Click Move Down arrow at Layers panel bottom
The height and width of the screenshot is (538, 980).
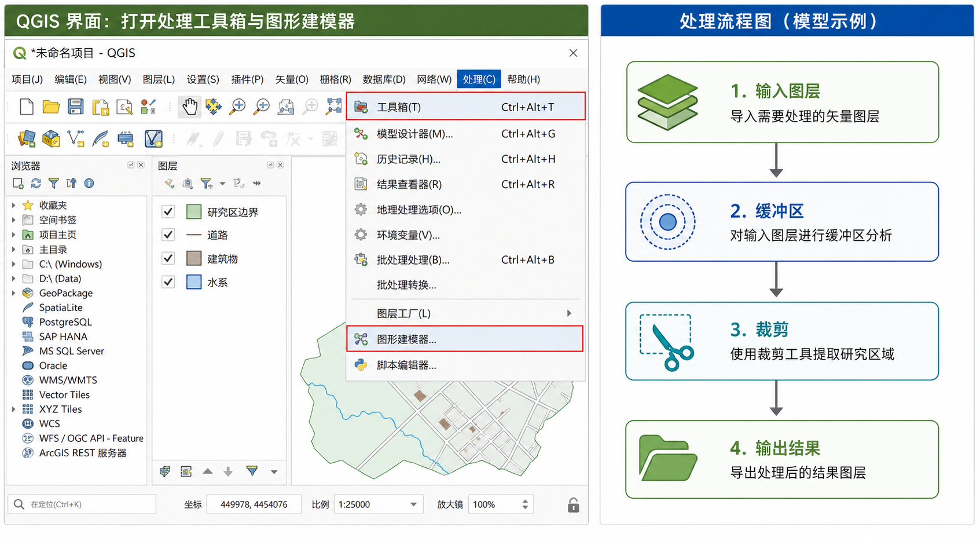pos(228,471)
